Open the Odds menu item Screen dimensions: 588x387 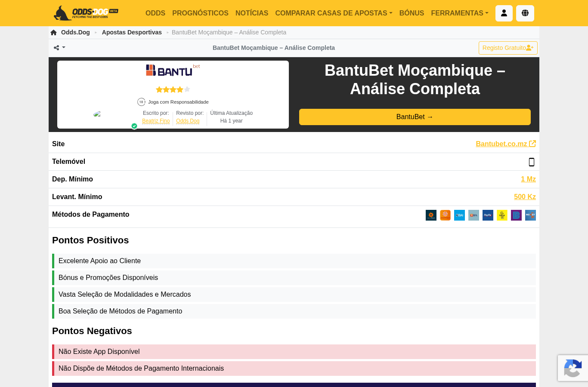pos(155,13)
